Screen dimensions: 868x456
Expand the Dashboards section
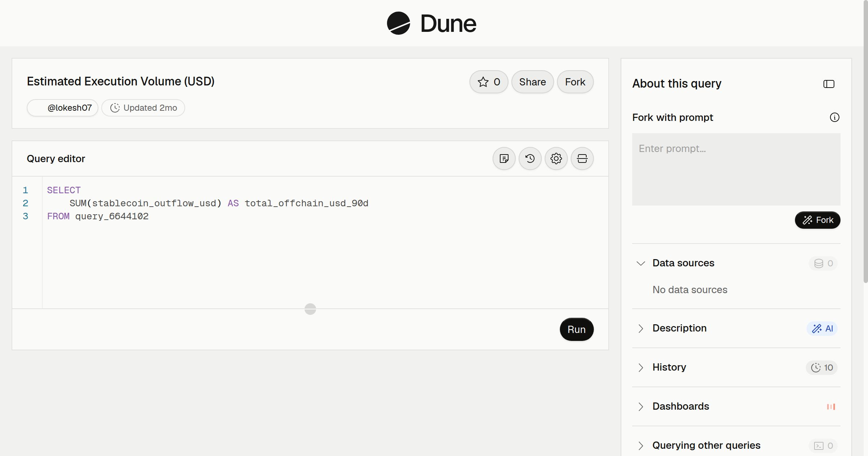click(641, 406)
